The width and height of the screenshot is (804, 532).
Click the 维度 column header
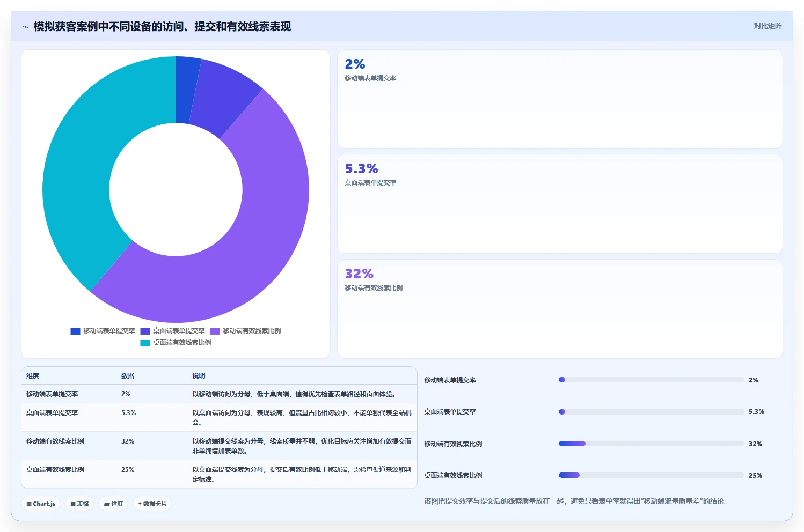pos(33,376)
